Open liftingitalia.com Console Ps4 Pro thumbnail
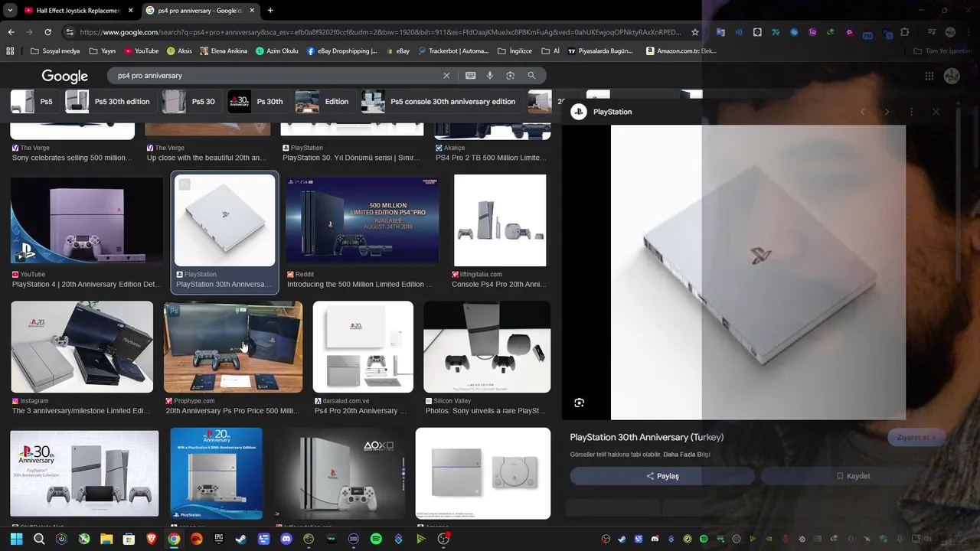This screenshot has width=980, height=551. pyautogui.click(x=500, y=220)
